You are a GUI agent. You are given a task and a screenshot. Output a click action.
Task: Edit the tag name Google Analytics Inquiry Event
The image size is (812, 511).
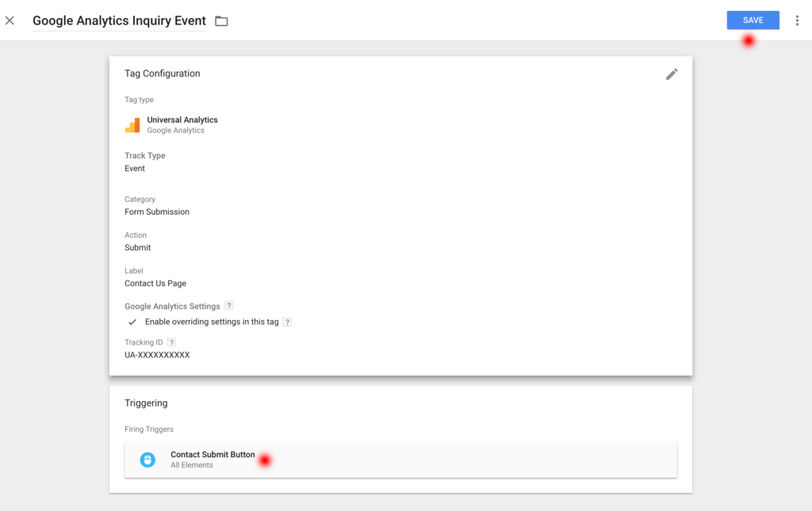coord(119,21)
